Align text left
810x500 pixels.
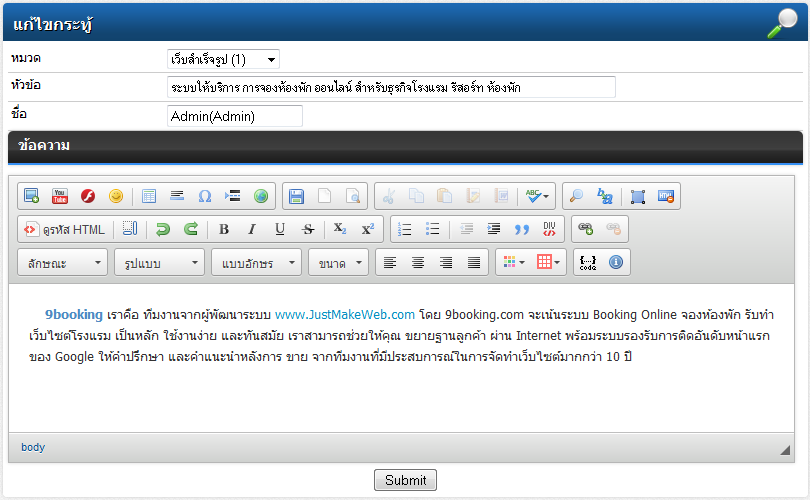point(390,262)
